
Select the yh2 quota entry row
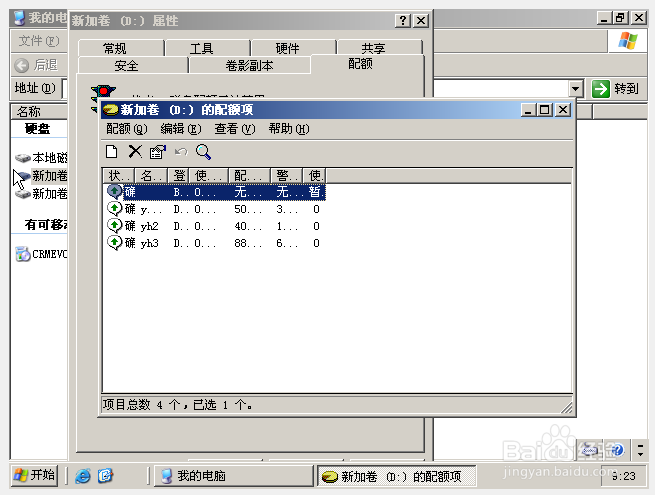(x=215, y=226)
